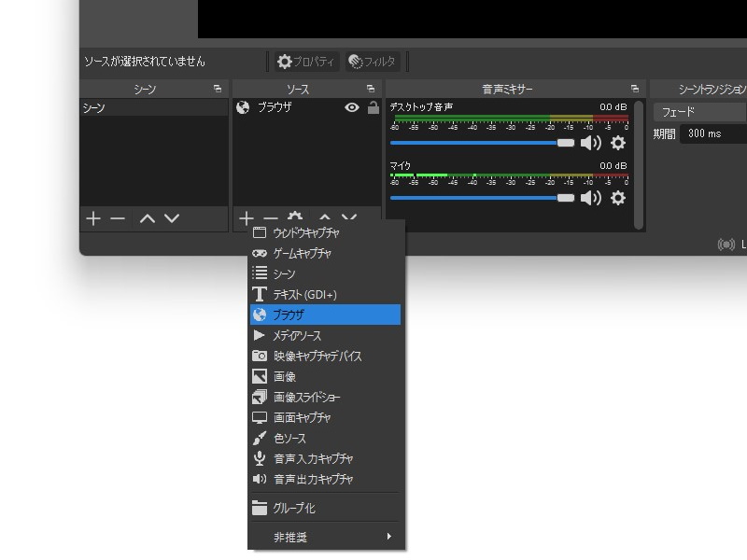This screenshot has height=560, width=747.
Task: Choose 色ソース from menu
Action: click(325, 438)
